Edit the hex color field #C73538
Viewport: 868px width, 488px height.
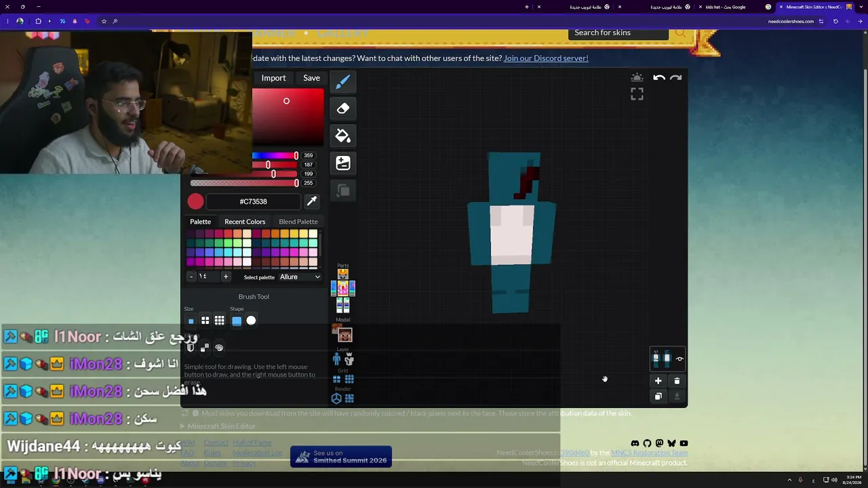point(254,201)
